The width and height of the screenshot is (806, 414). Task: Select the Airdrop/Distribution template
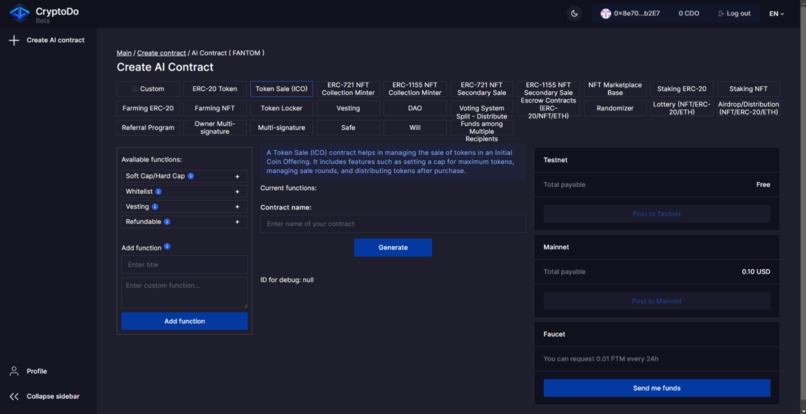coord(748,109)
